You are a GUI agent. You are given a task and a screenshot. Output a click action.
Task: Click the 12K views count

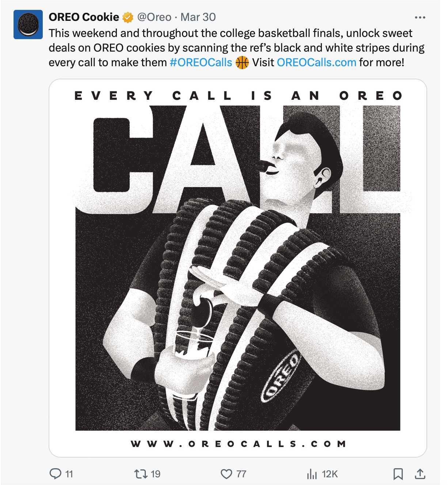tap(330, 474)
